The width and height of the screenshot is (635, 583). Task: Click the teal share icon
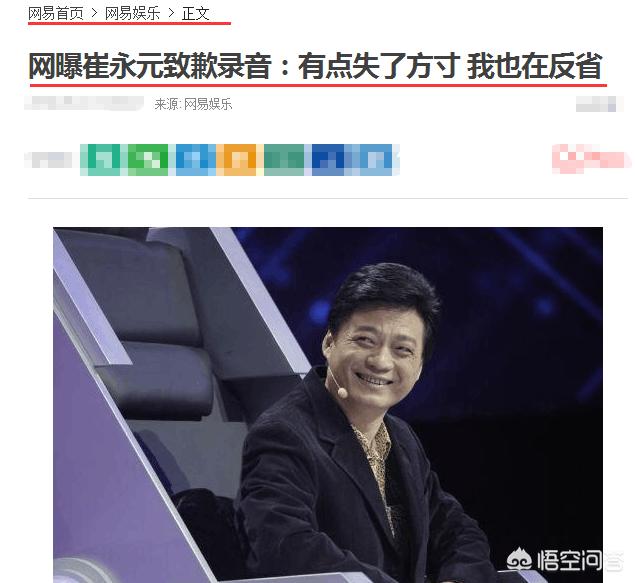[100, 160]
